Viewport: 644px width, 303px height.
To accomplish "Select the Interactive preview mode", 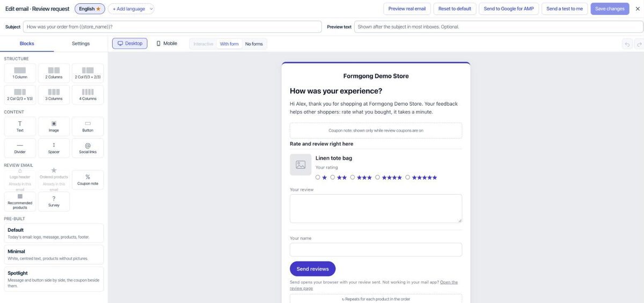I will 203,44.
